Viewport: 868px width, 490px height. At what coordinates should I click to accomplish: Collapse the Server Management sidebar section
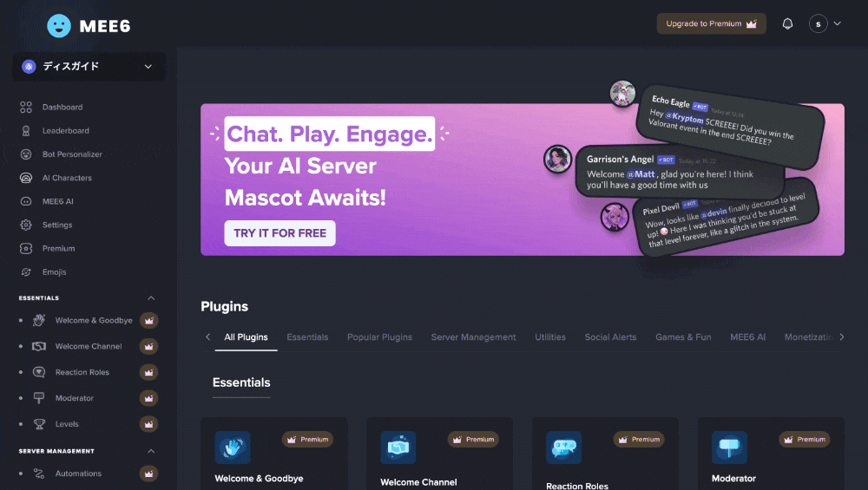click(x=150, y=451)
